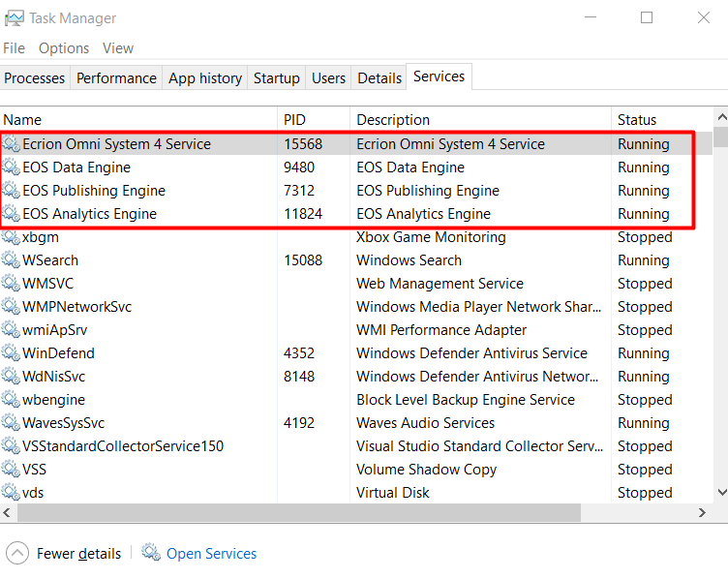Viewport: 728px width, 579px height.
Task: Switch to the Startup tab
Action: [276, 78]
